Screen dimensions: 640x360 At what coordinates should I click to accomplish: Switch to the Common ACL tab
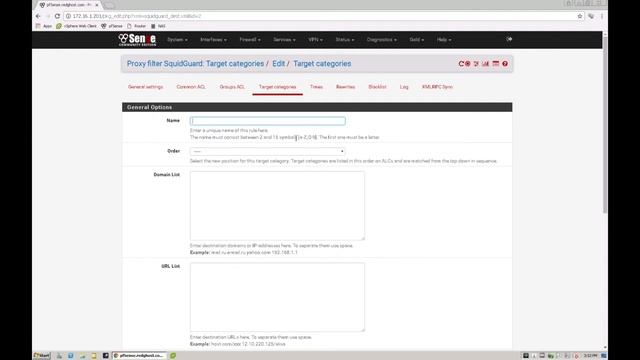pos(191,87)
